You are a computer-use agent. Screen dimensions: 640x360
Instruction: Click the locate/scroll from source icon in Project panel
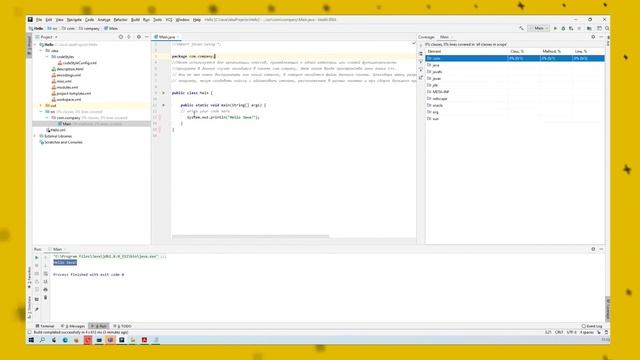coord(121,37)
